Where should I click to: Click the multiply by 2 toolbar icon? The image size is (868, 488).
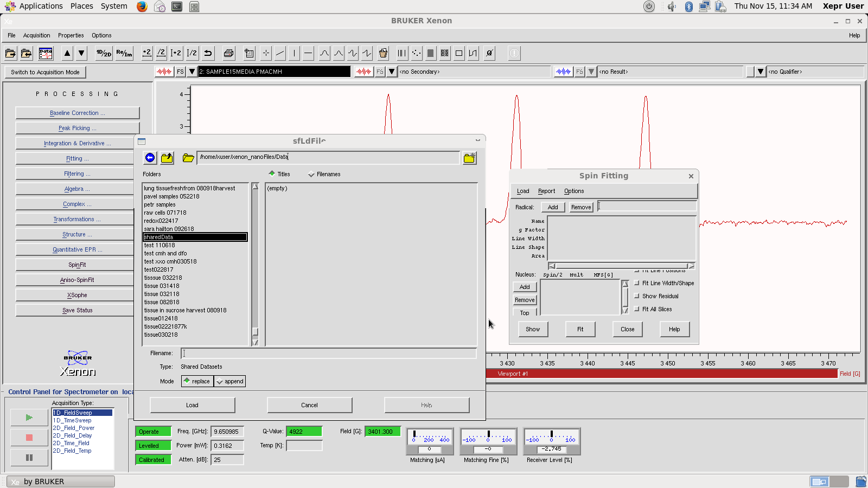146,53
